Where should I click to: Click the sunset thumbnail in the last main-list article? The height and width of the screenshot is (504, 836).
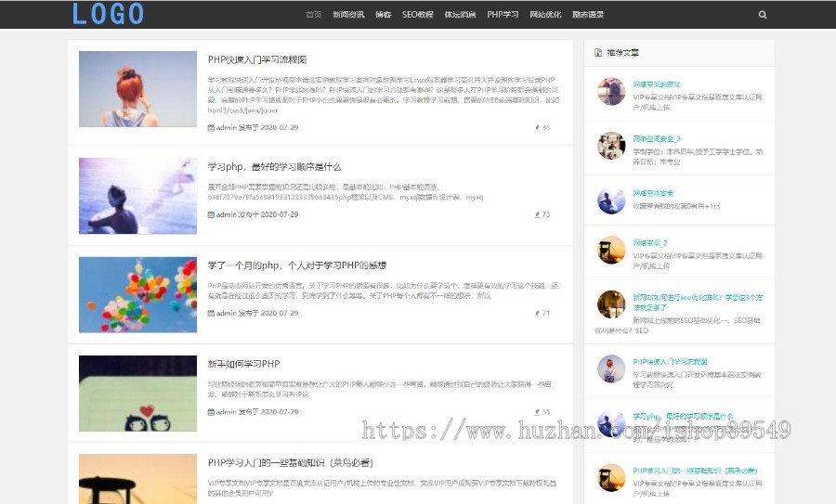point(137,479)
